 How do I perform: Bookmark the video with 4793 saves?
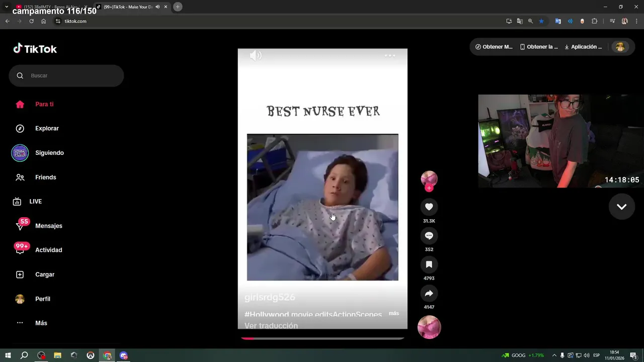(429, 264)
